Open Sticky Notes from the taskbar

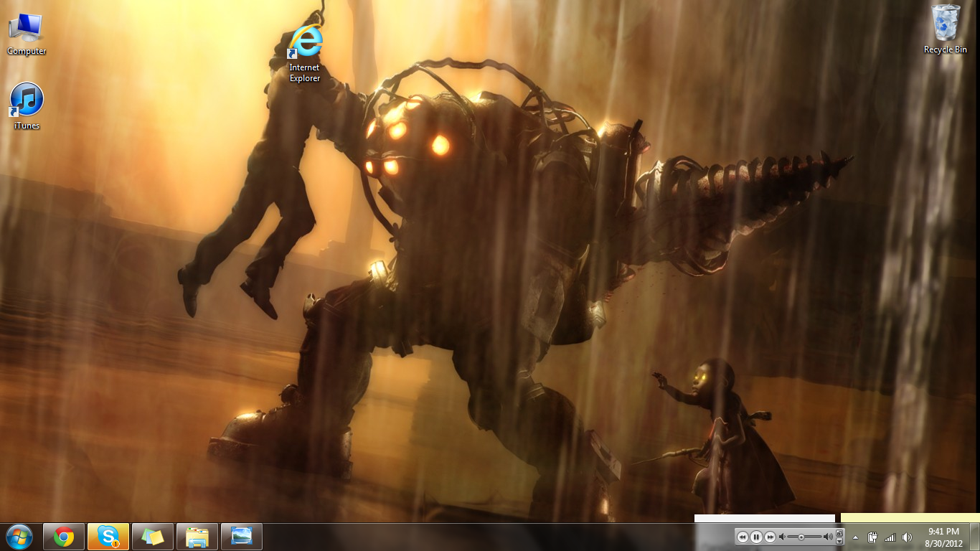point(153,537)
